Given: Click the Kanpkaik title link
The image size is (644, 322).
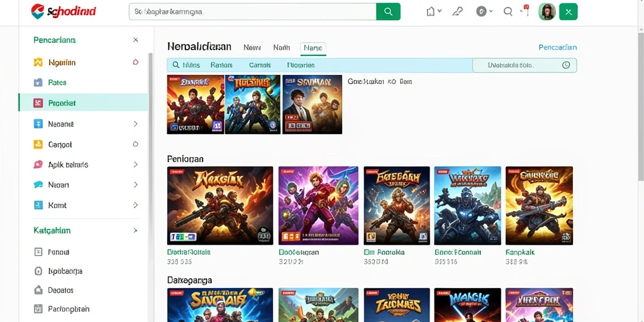Looking at the screenshot, I should click(x=520, y=252).
